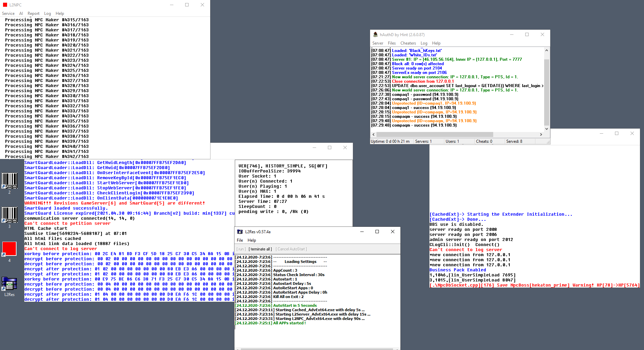Click the L2NPC red app icon in title bar
Viewport: 644px width, 350px height.
(x=5, y=5)
